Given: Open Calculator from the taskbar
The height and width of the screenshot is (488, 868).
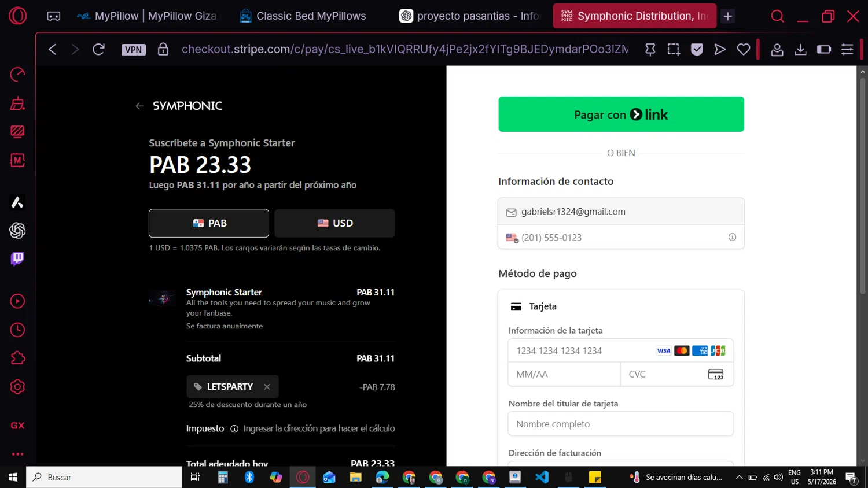Looking at the screenshot, I should (223, 478).
